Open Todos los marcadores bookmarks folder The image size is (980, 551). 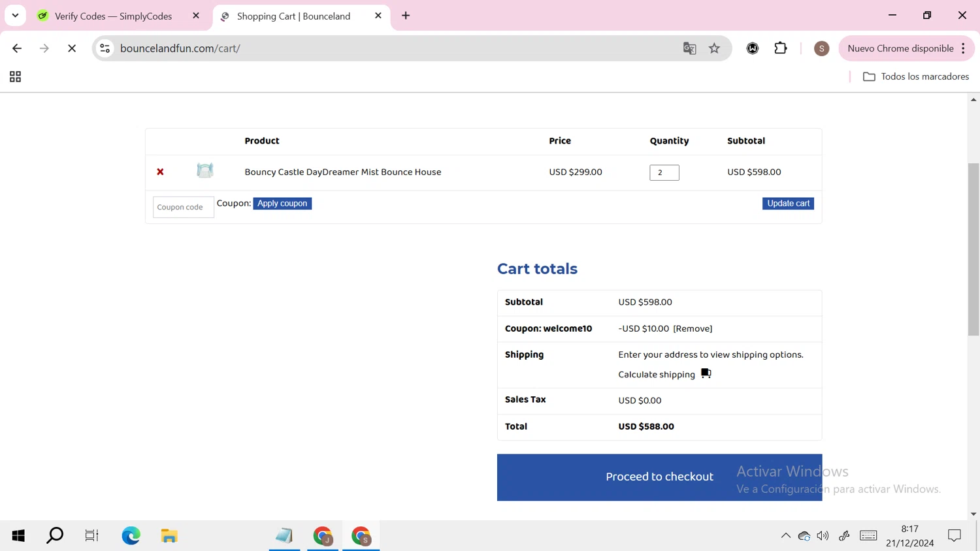coord(916,77)
